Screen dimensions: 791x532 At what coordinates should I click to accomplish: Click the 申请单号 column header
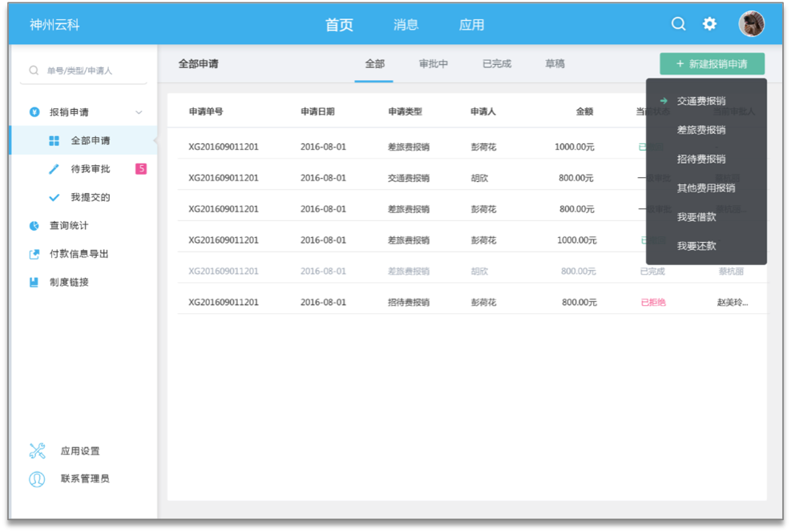click(x=206, y=111)
